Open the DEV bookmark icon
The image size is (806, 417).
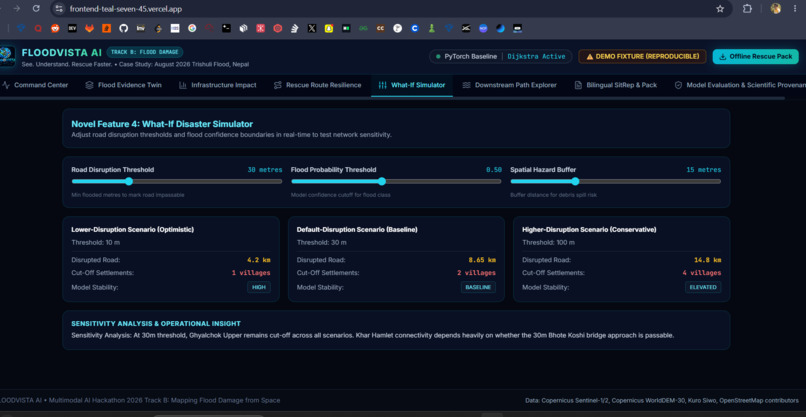coord(72,29)
